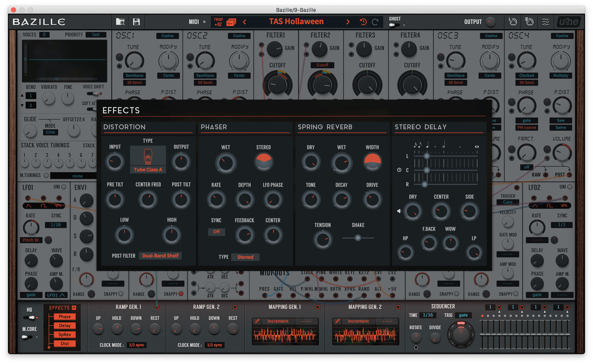The height and width of the screenshot is (364, 593).
Task: Click the TAS Hollaween preset name
Action: 296,22
